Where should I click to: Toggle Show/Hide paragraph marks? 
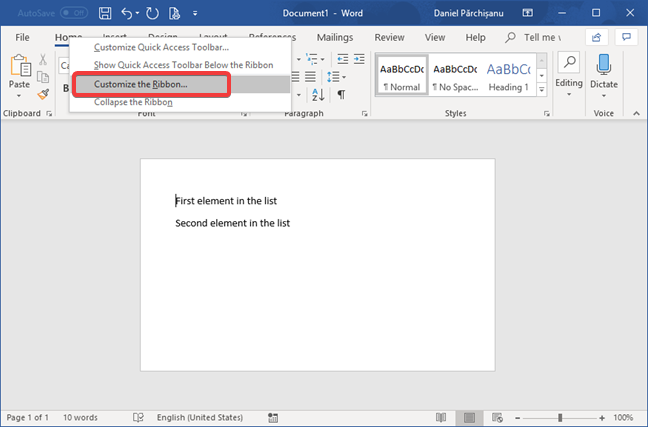(341, 95)
